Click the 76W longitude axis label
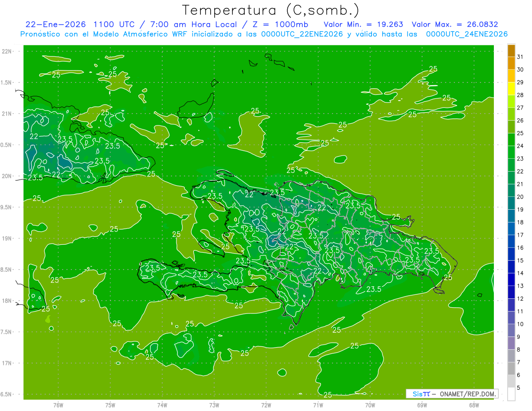The image size is (532, 411). (58, 405)
